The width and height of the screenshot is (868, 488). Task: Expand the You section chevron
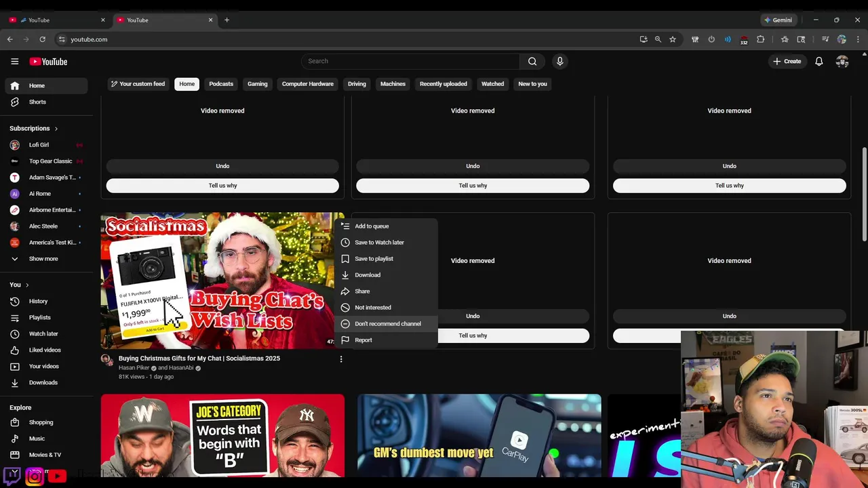(27, 285)
